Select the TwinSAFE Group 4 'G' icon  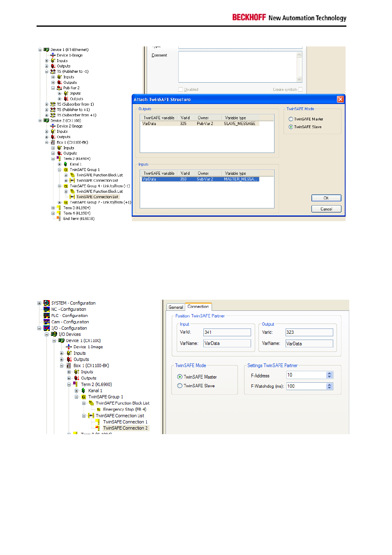point(66,186)
